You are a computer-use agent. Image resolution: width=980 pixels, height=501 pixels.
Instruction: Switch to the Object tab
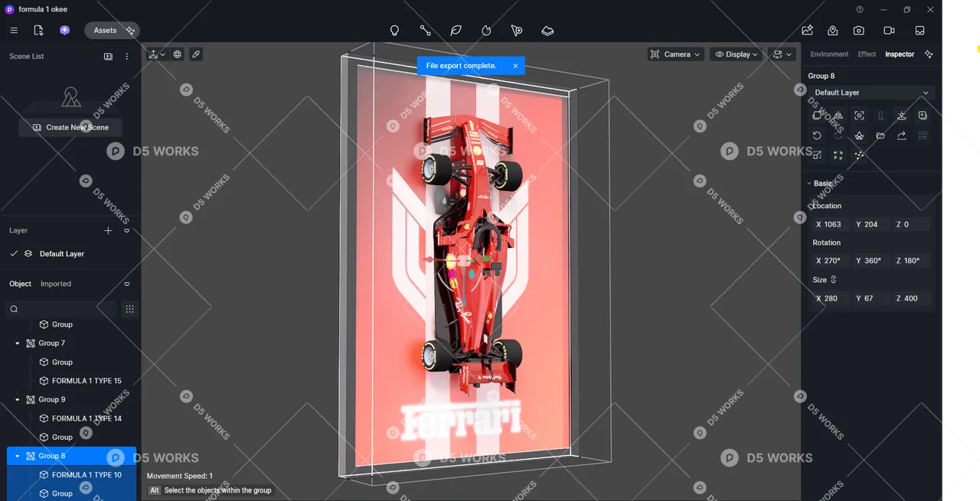click(21, 284)
